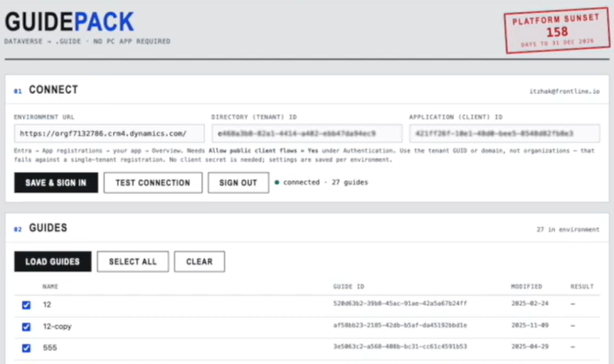Clear the guide selection
Screen dimensions: 614x364
[199, 262]
